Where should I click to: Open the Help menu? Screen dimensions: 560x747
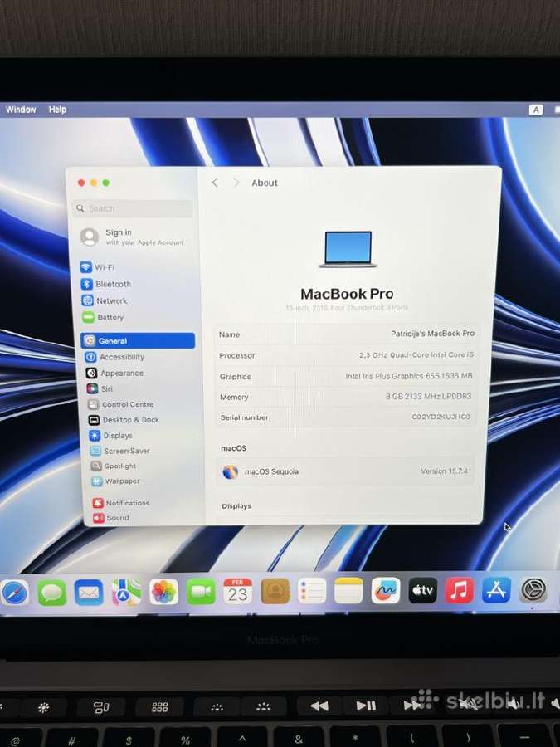[57, 109]
